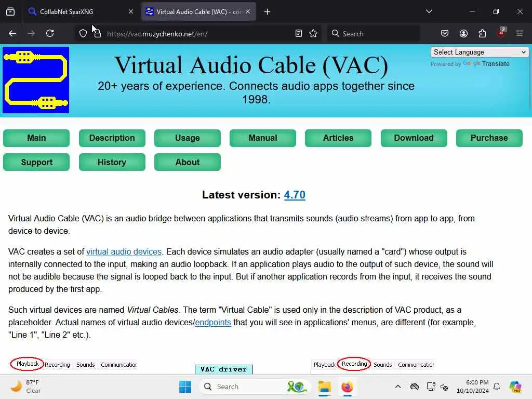
Task: Open the Copilot preview icon in taskbar
Action: 515,387
